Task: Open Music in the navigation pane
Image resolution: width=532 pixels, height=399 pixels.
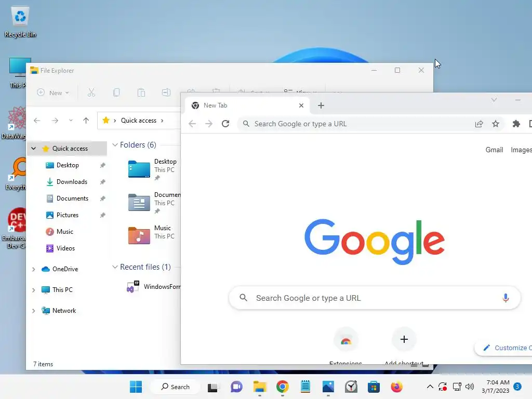Action: point(64,232)
